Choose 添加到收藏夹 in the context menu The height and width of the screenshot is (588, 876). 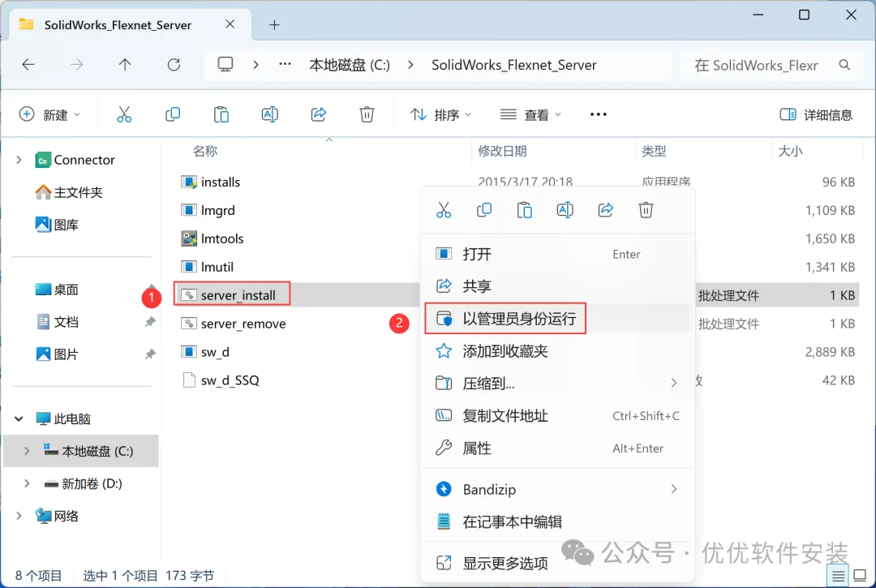point(557,350)
